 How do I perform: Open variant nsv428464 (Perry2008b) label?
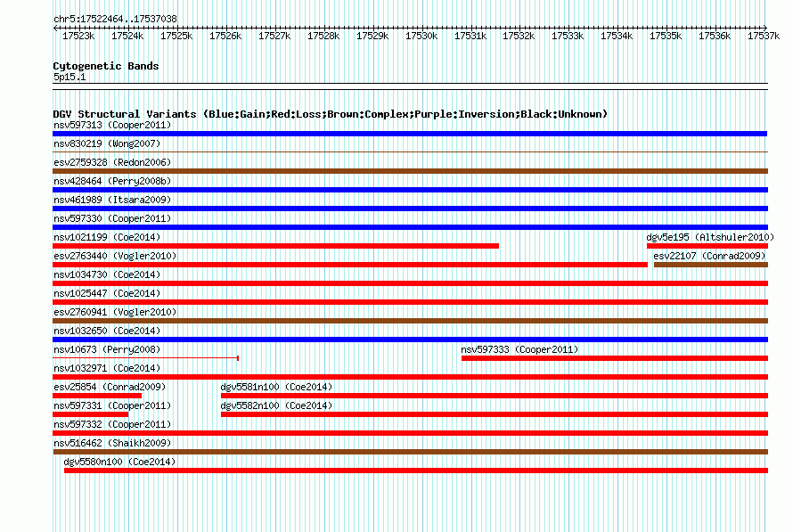pos(112,181)
